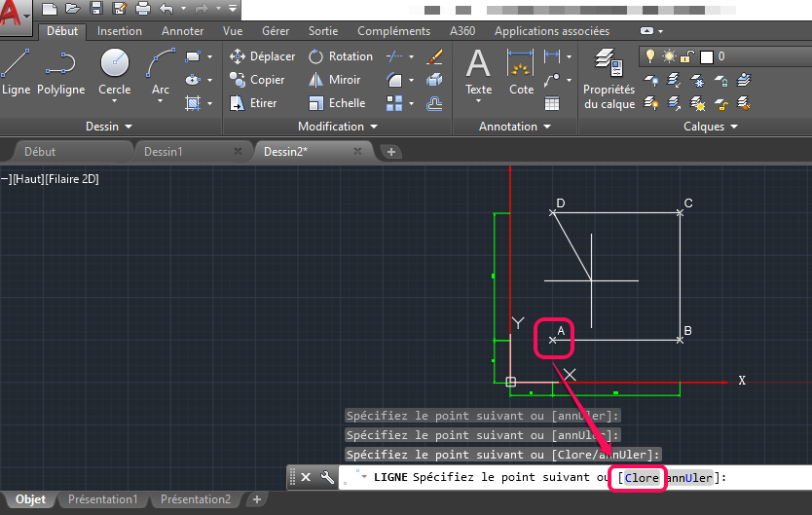
Task: Select the Clore command option
Action: point(642,478)
